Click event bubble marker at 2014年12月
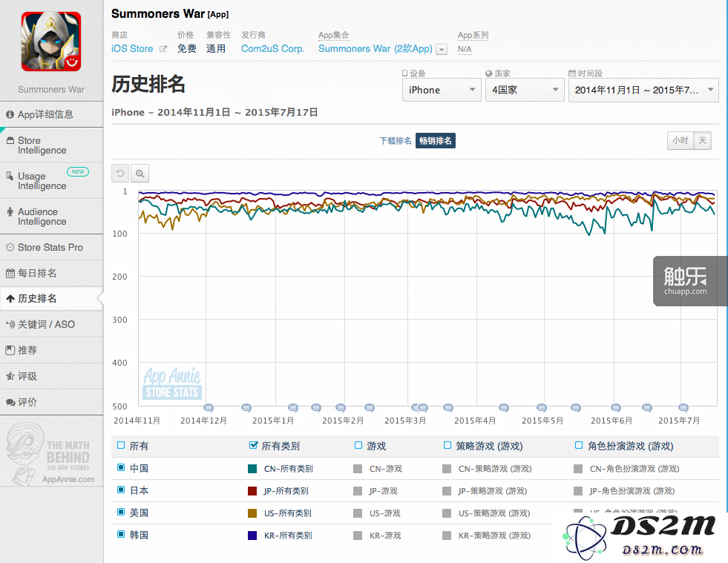The height and width of the screenshot is (563, 728). pos(209,407)
